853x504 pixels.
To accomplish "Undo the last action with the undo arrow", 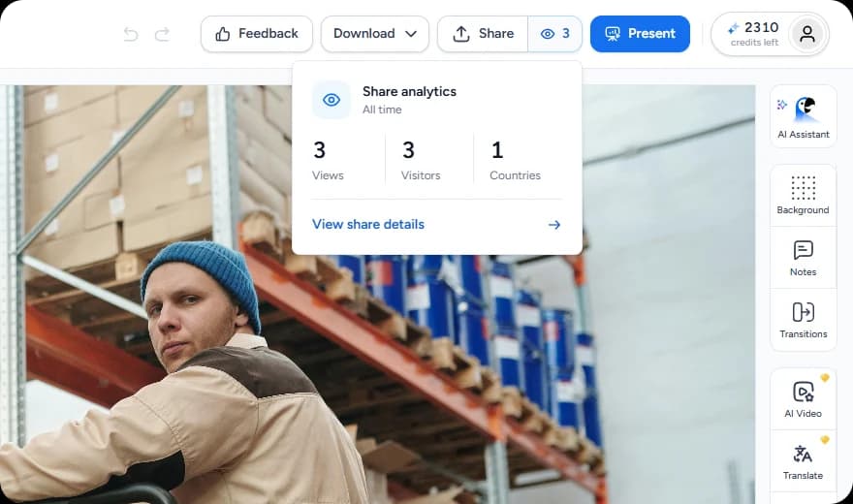I will coord(131,34).
